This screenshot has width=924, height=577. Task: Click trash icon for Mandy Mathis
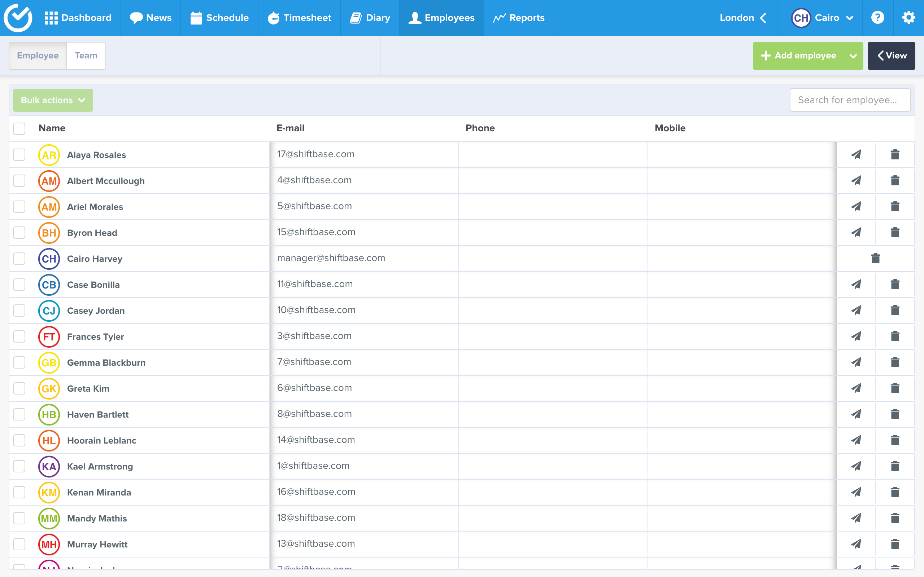[895, 518]
